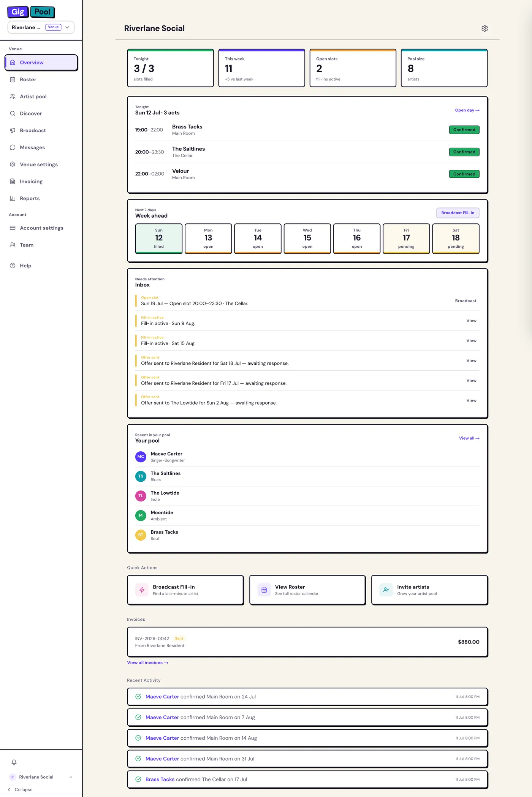532x797 pixels.
Task: Open the Roster menu item
Action: (x=41, y=79)
